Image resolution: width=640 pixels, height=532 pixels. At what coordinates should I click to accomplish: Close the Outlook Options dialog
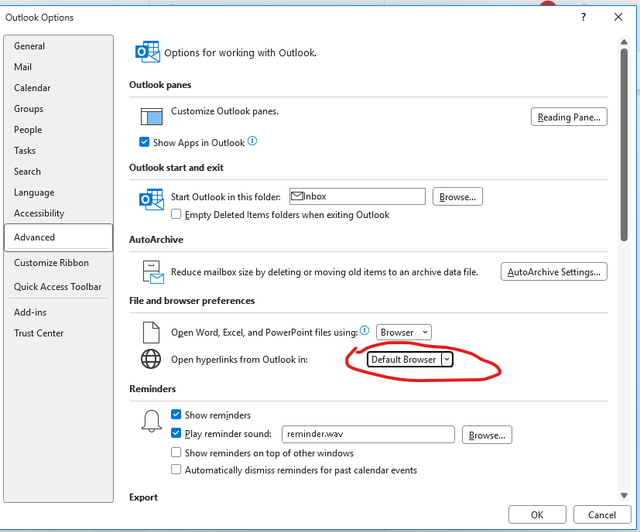[x=618, y=17]
